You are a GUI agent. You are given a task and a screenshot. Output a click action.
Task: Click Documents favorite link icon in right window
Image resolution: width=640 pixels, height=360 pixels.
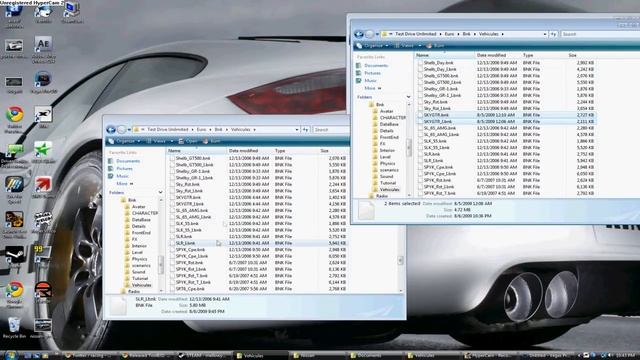coord(359,65)
